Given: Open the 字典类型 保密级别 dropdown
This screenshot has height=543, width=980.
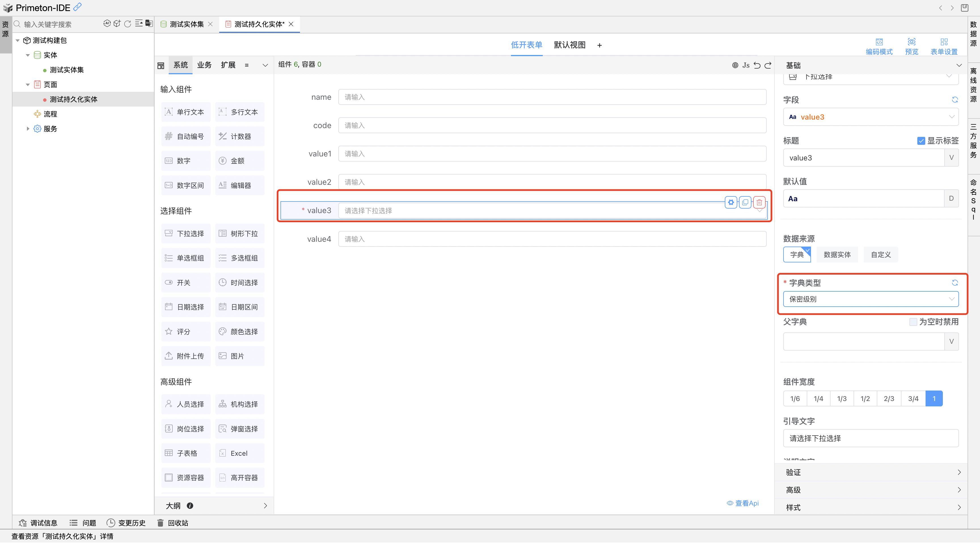Looking at the screenshot, I should click(x=871, y=299).
